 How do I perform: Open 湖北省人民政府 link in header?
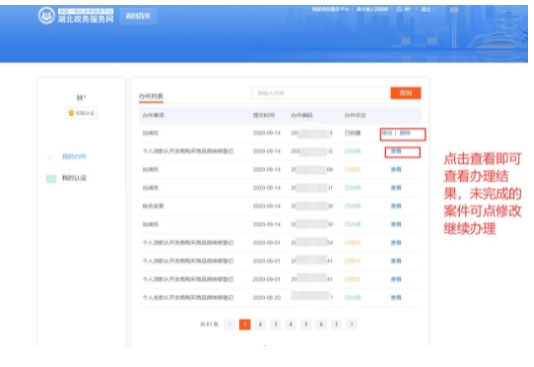(373, 9)
